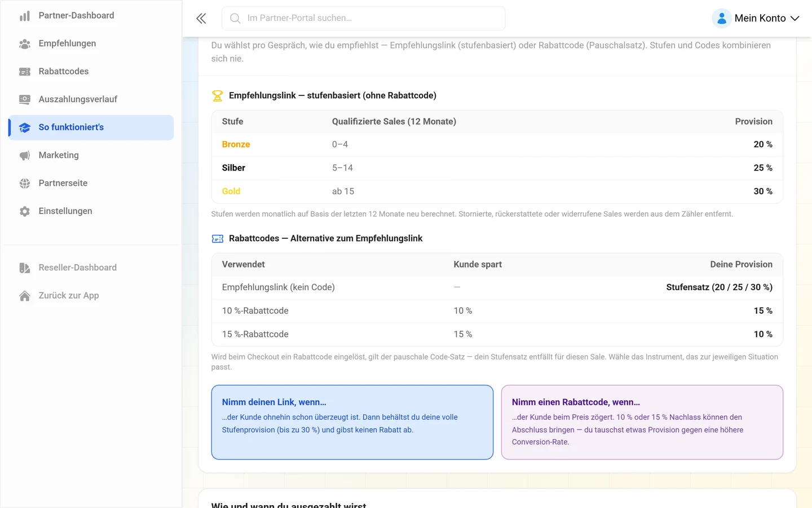Click the '10 %' provision for 15 %-Rabattcode
812x508 pixels.
[x=763, y=334]
